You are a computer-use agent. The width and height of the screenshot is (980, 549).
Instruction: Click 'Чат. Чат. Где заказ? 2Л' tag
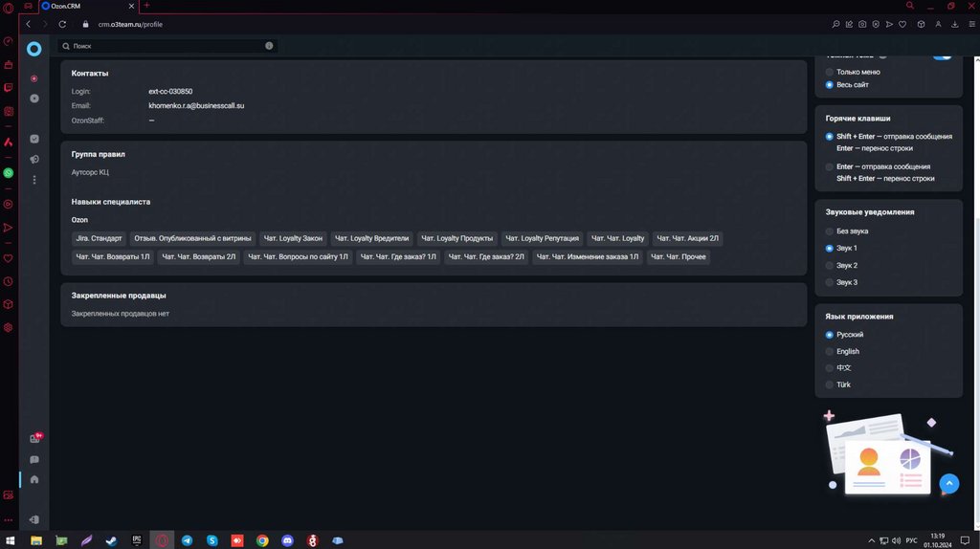(x=486, y=256)
